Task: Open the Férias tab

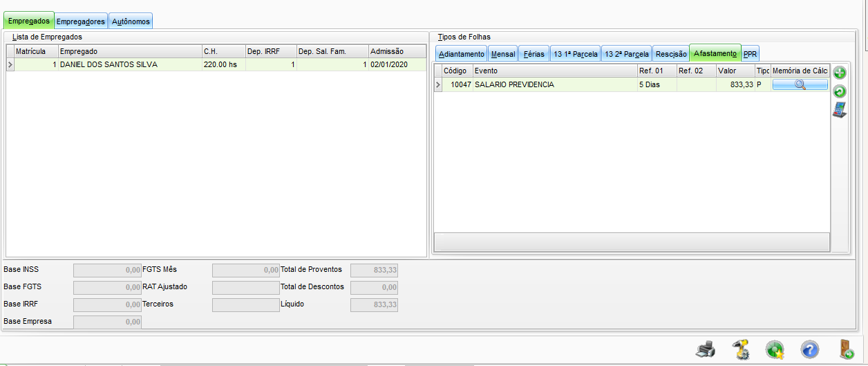Action: [x=534, y=54]
